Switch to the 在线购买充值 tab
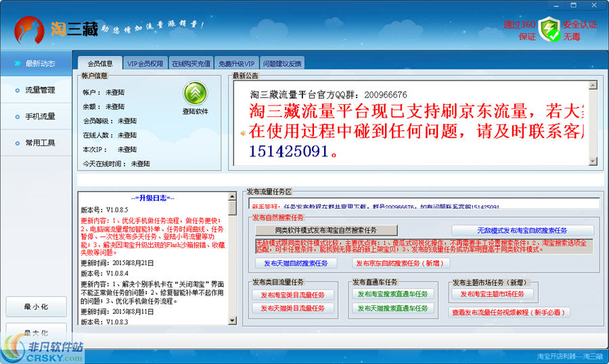The height and width of the screenshot is (364, 609). [x=191, y=64]
